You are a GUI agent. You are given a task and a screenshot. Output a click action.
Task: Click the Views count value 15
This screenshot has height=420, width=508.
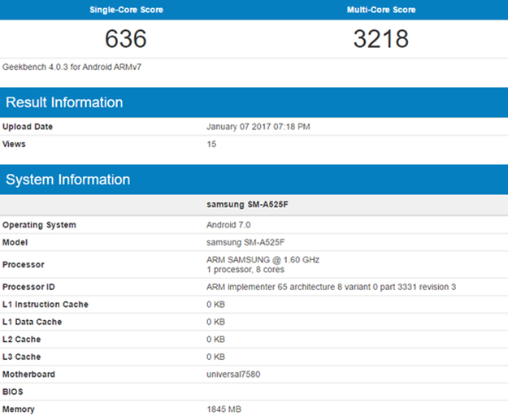[212, 144]
